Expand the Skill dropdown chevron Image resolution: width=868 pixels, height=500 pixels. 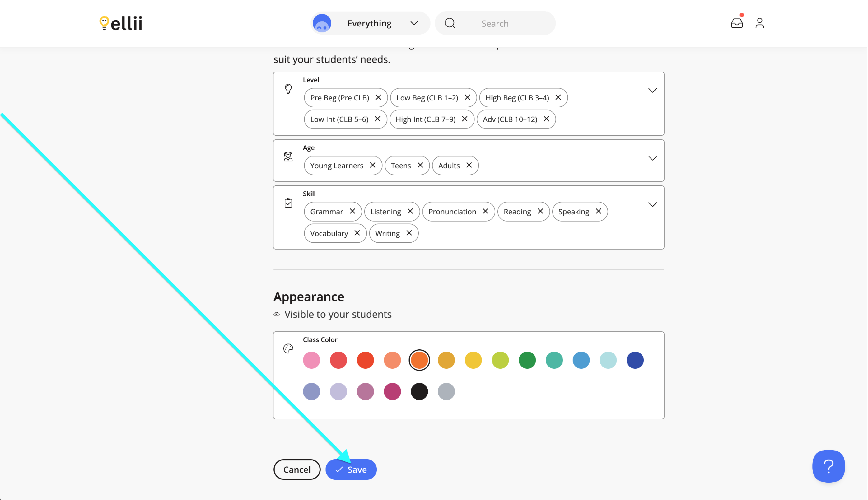(x=652, y=205)
